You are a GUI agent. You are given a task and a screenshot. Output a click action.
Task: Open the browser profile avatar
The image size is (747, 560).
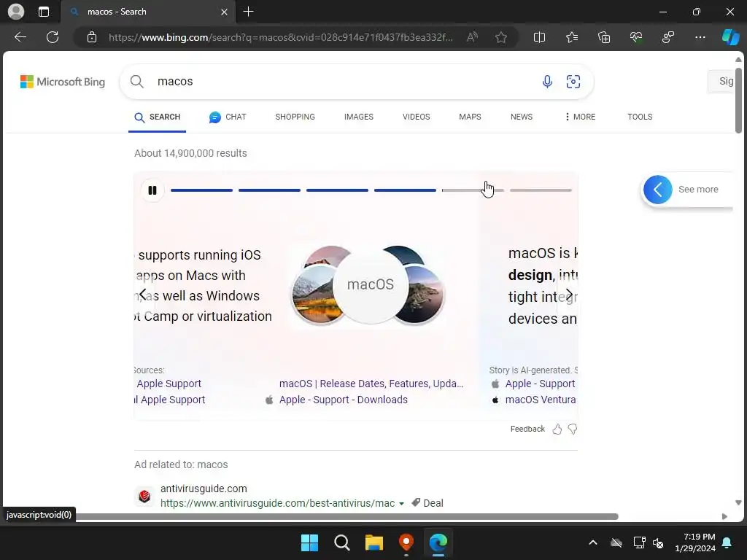[x=16, y=12]
